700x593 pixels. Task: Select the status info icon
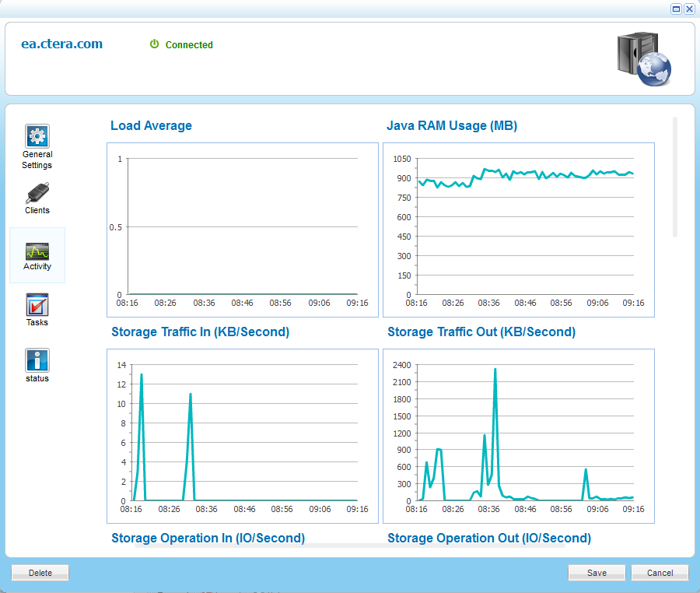pos(37,360)
